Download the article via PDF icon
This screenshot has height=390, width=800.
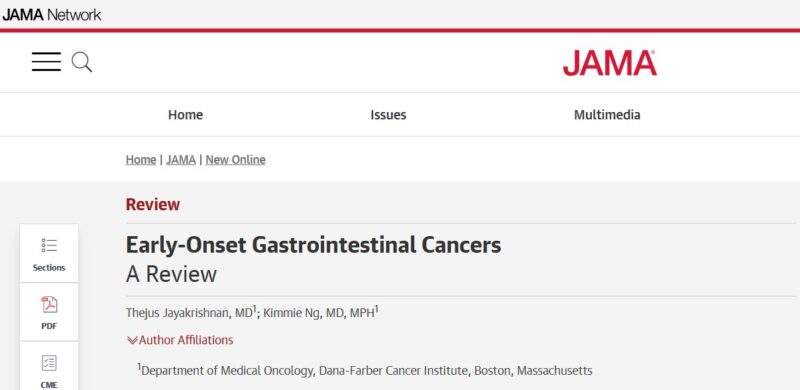pyautogui.click(x=49, y=305)
